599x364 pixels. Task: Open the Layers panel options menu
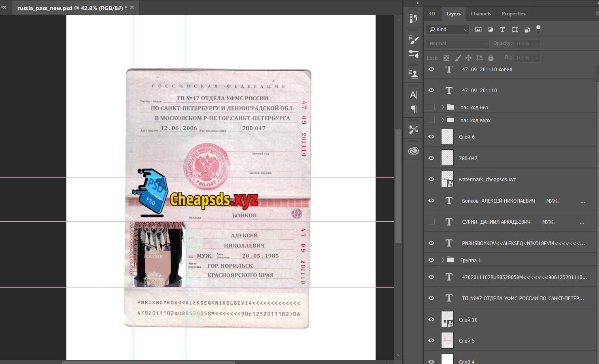pyautogui.click(x=597, y=14)
